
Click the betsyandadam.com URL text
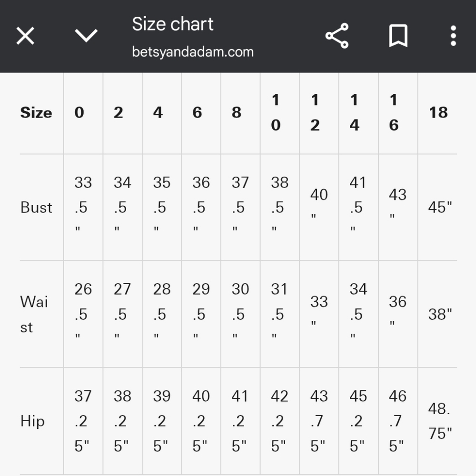point(193,52)
